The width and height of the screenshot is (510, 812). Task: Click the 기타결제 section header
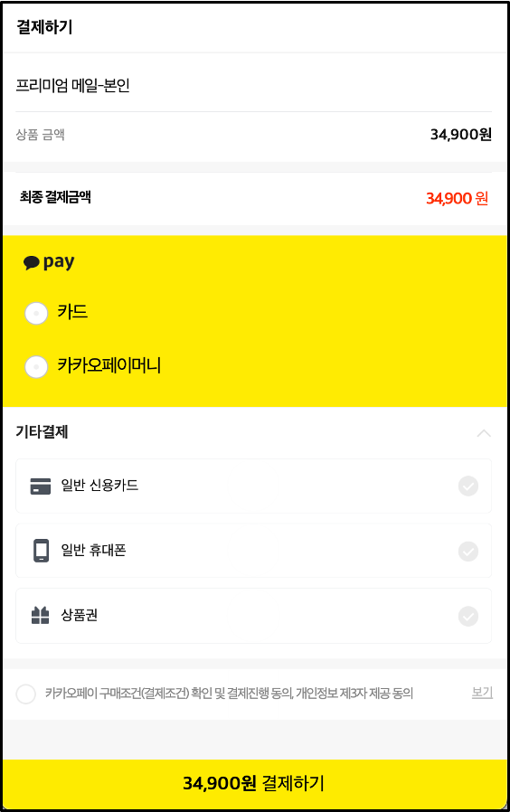[x=42, y=431]
